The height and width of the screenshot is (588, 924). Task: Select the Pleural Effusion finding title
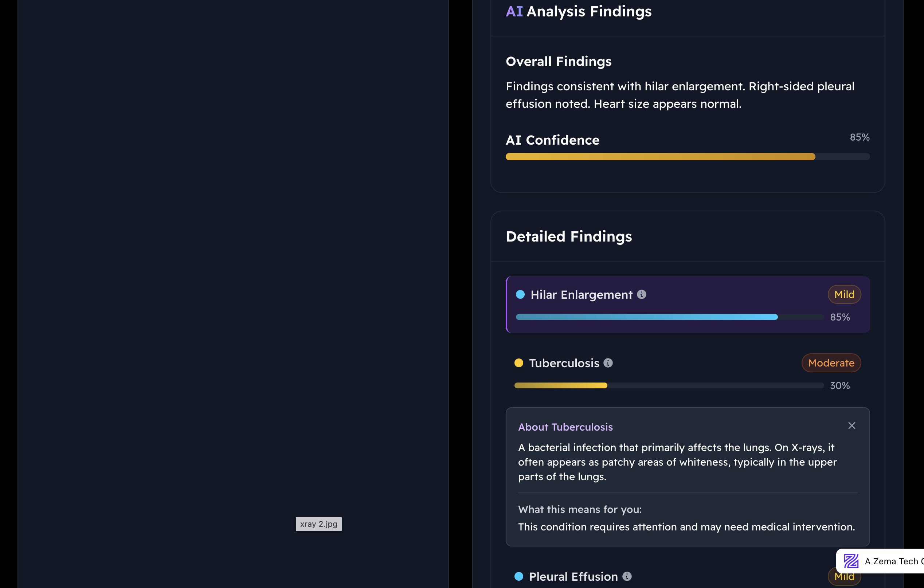tap(573, 576)
